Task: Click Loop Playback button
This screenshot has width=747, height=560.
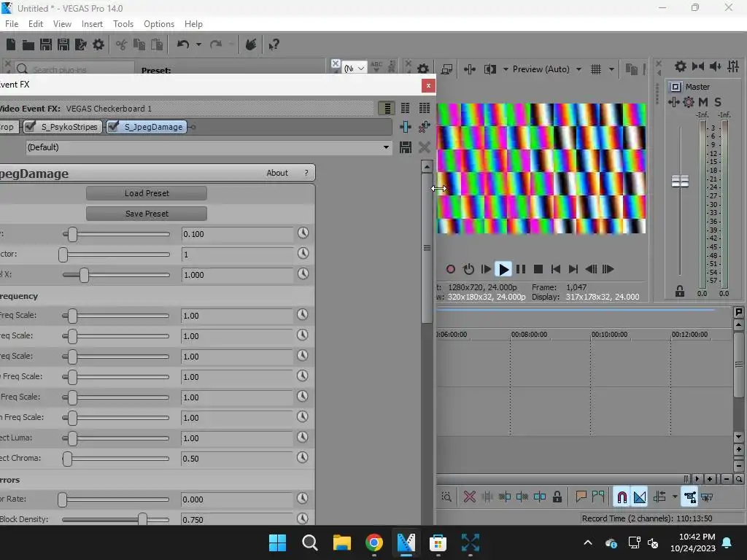Action: point(468,270)
